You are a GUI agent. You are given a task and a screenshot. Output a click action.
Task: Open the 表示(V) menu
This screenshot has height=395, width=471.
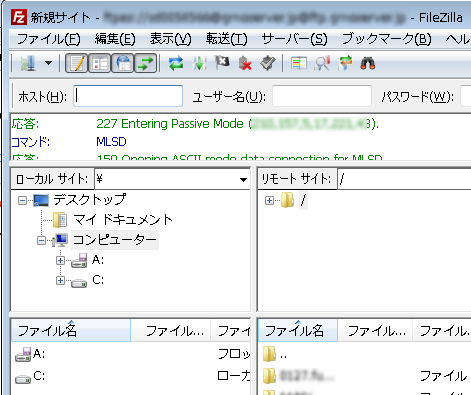[x=170, y=39]
